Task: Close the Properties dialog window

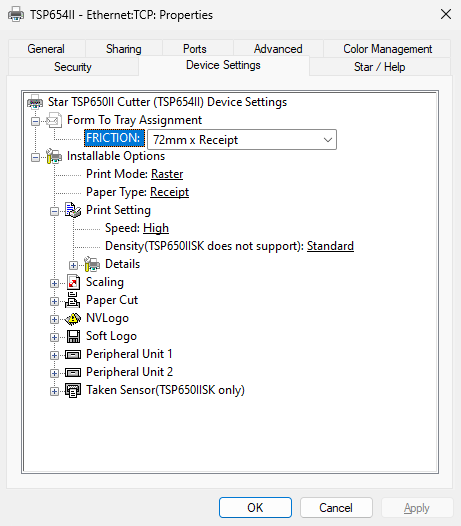Action: tap(446, 14)
